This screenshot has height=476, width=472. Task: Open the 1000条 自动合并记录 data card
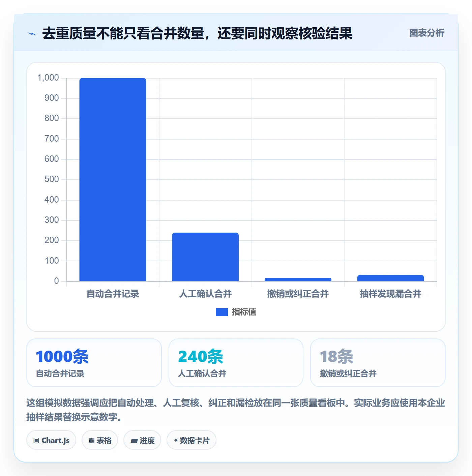tap(94, 363)
